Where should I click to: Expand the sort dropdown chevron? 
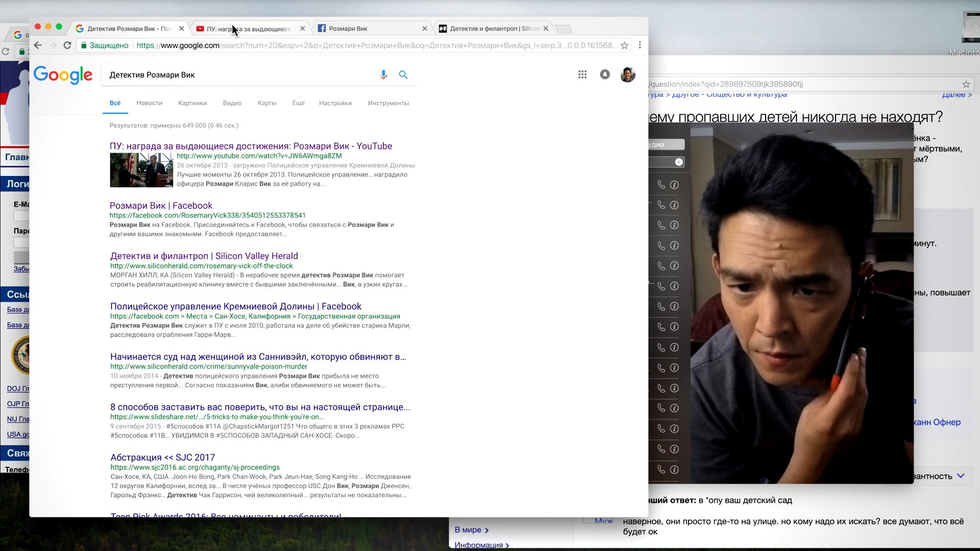tap(961, 475)
